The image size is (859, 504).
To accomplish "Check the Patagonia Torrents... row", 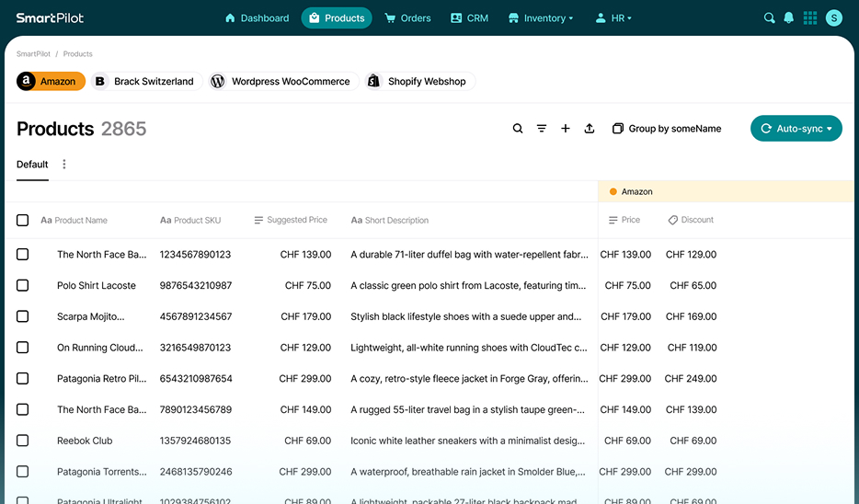I will point(22,472).
